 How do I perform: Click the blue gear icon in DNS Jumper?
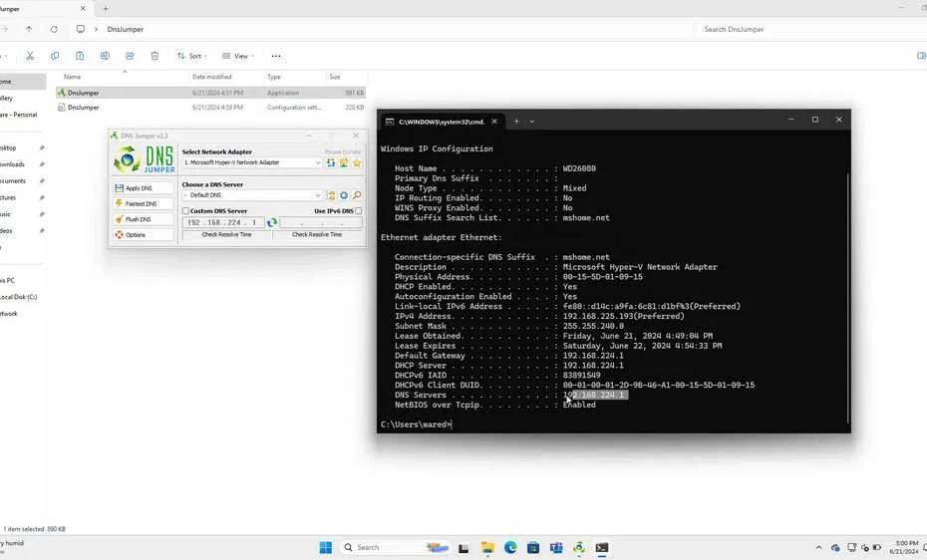click(344, 195)
